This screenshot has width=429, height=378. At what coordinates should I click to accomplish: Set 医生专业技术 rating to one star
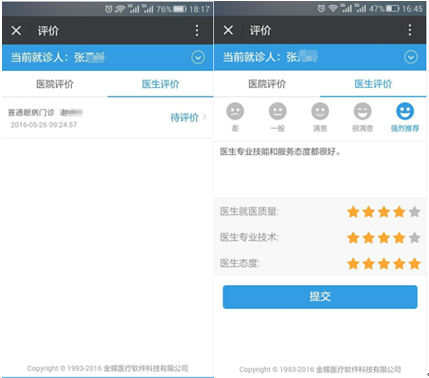click(353, 238)
